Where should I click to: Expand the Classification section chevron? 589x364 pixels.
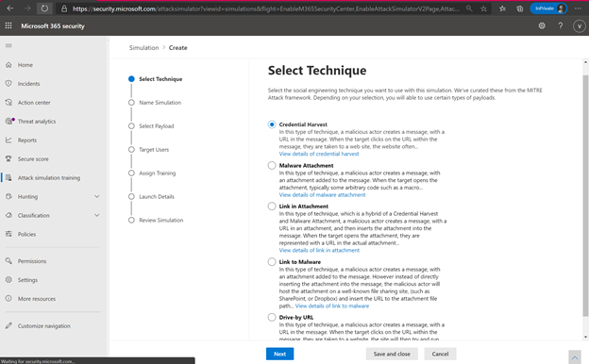point(97,215)
